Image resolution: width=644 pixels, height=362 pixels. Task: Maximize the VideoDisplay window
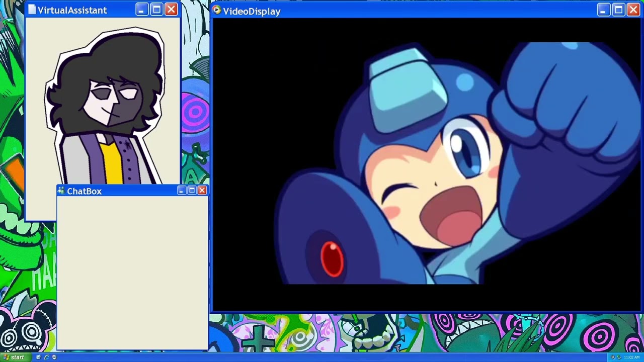[x=618, y=10]
